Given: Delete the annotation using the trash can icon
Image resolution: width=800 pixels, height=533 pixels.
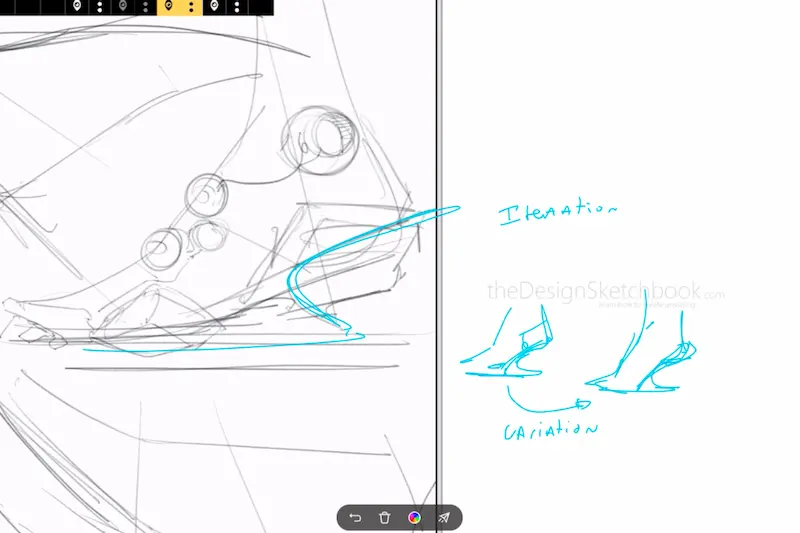Looking at the screenshot, I should pos(385,518).
